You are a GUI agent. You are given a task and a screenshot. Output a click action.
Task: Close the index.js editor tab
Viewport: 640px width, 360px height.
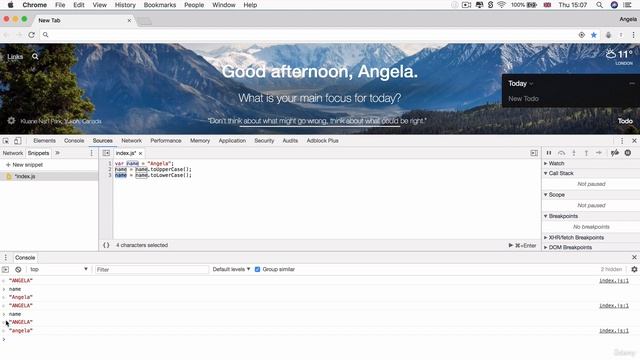click(140, 153)
